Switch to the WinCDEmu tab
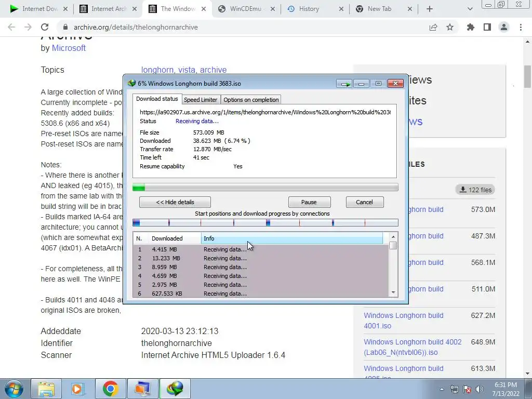The image size is (532, 399). (246, 9)
